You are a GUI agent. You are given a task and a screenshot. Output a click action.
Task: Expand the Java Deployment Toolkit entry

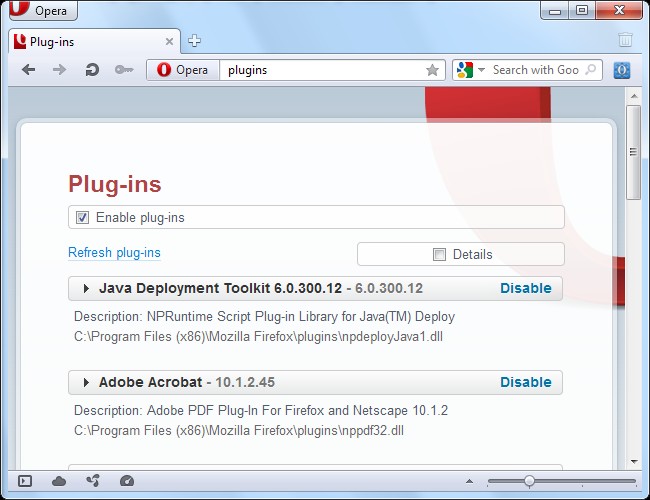(x=86, y=288)
